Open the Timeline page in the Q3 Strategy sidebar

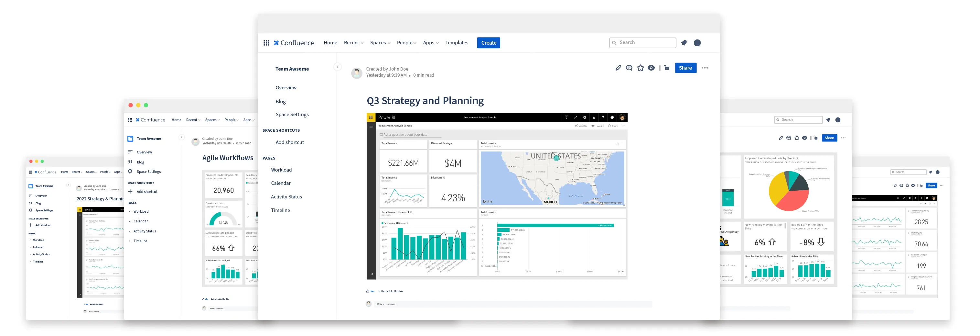[x=280, y=210]
